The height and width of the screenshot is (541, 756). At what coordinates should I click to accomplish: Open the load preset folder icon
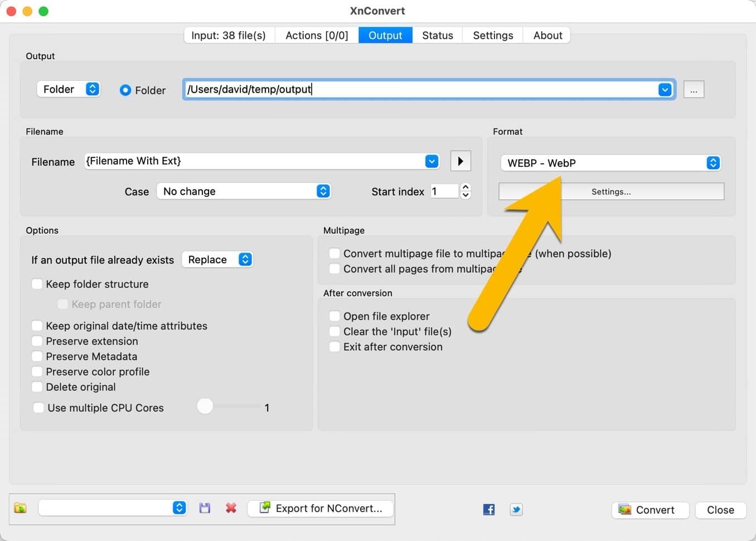pos(20,508)
